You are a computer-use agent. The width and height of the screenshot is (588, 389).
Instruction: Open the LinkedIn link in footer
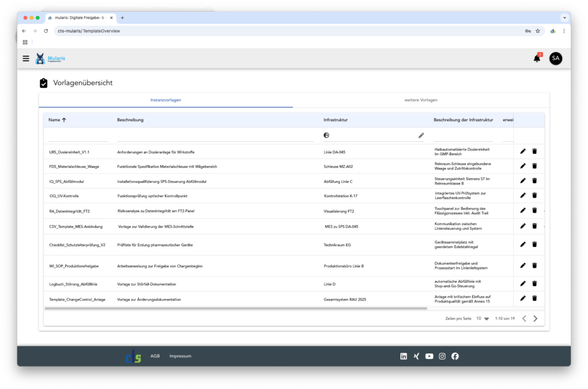pos(404,356)
